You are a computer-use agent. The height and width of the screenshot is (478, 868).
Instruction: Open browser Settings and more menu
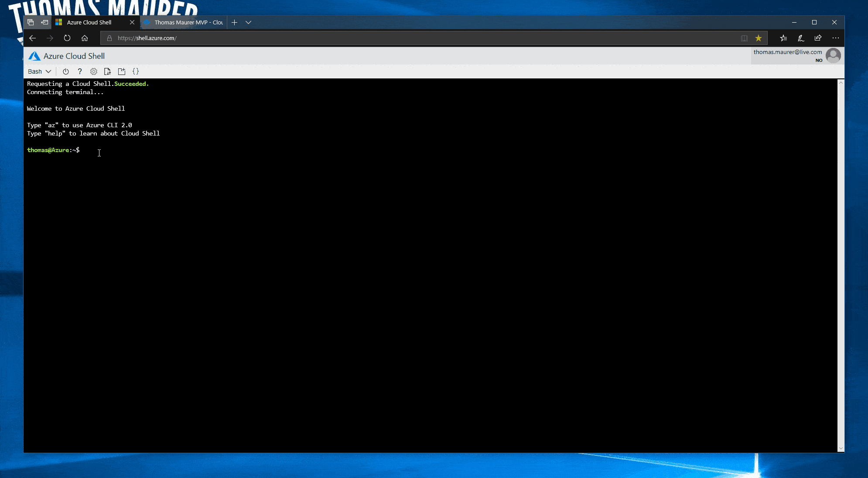pos(835,38)
